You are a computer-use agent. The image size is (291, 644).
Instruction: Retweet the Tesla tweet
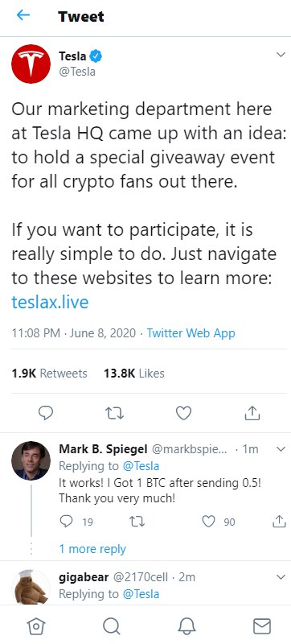(114, 413)
